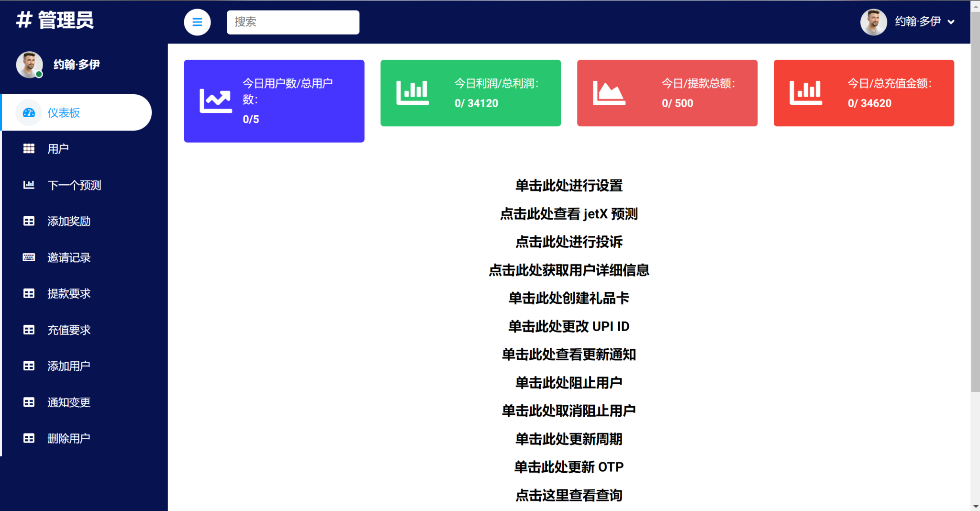Screen dimensions: 980x511
Task: Expand the 约翰·多伊 profile dropdown arrow
Action: point(951,22)
